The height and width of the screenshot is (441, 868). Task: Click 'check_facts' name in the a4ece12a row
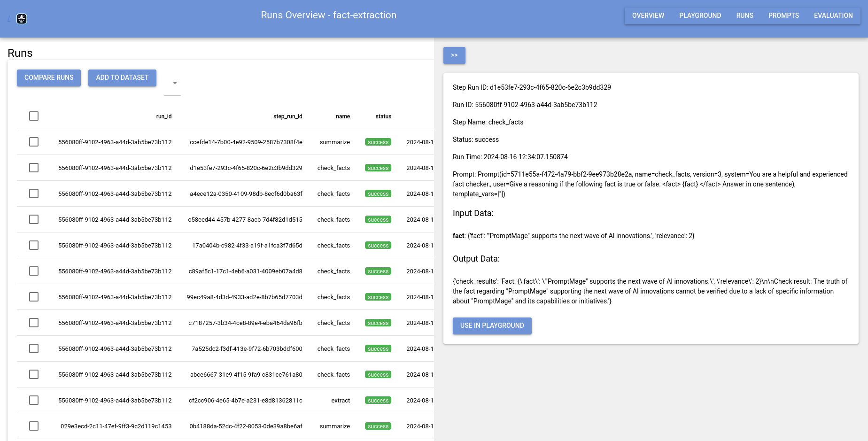pyautogui.click(x=333, y=194)
